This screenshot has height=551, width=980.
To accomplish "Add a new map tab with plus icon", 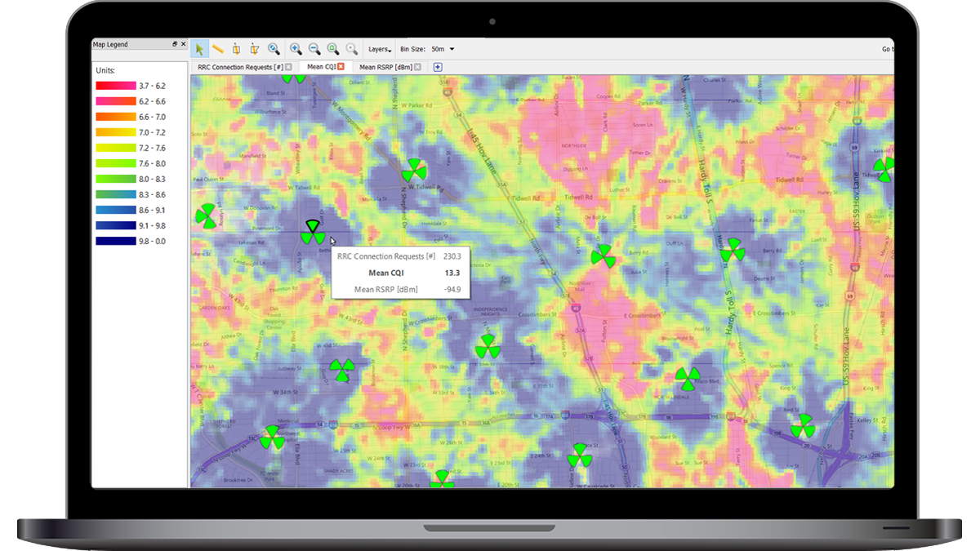I will pyautogui.click(x=438, y=67).
